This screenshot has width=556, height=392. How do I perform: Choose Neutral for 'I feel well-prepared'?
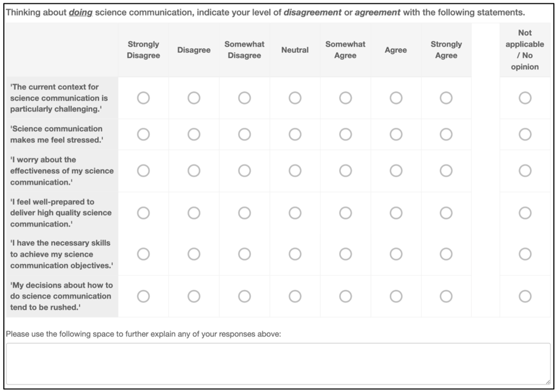(295, 213)
